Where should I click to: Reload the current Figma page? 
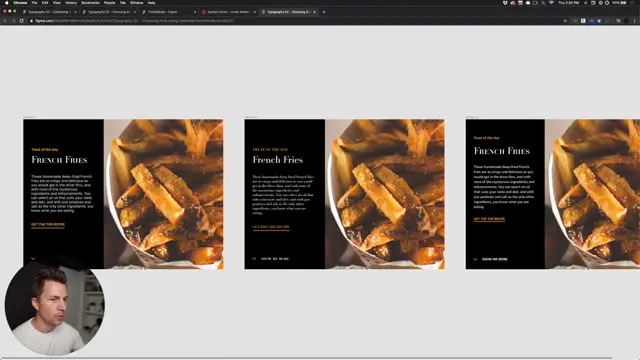coord(22,20)
